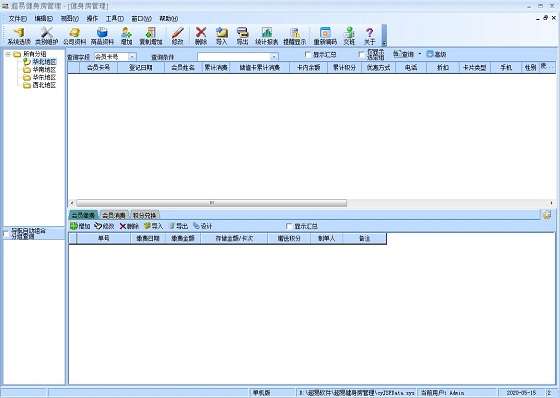Open 类别维护 category maintenance tool
Viewport: 560px width, 398px height.
46,36
